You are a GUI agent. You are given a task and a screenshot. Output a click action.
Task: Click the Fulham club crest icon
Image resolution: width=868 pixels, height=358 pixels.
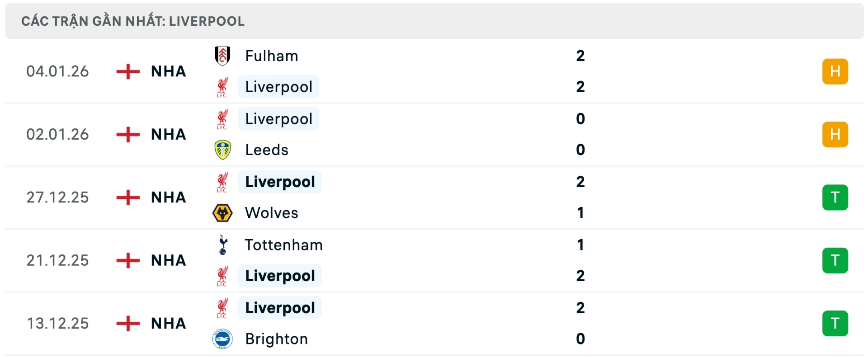pyautogui.click(x=222, y=56)
